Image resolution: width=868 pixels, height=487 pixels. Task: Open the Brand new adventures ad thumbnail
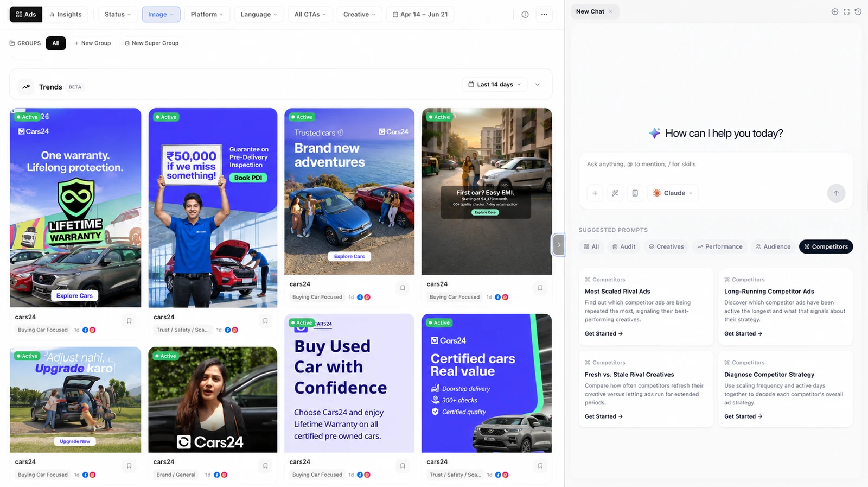349,191
